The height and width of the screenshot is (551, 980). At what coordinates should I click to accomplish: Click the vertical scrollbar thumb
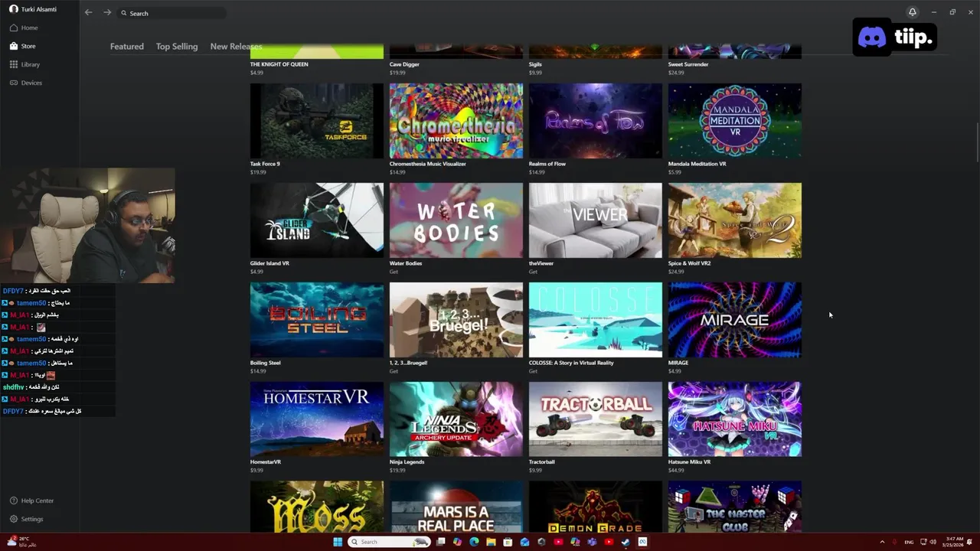[x=977, y=142]
